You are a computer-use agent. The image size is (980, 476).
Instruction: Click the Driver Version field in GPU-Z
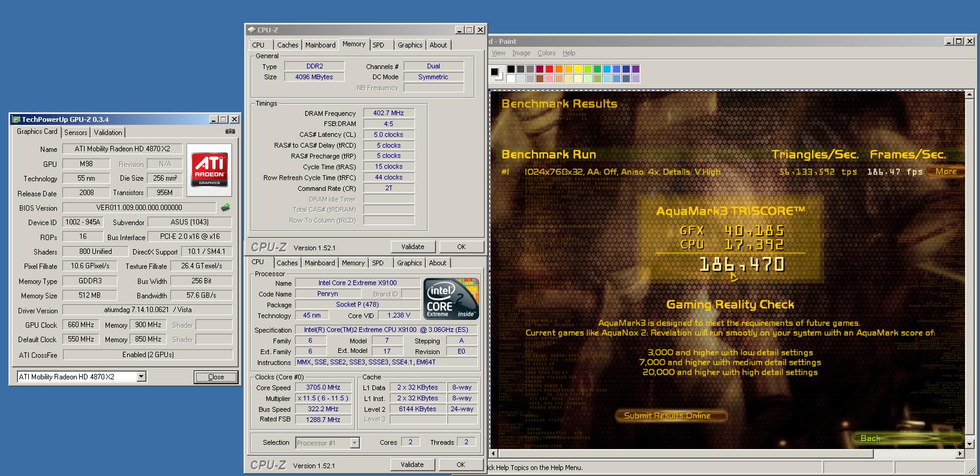148,310
